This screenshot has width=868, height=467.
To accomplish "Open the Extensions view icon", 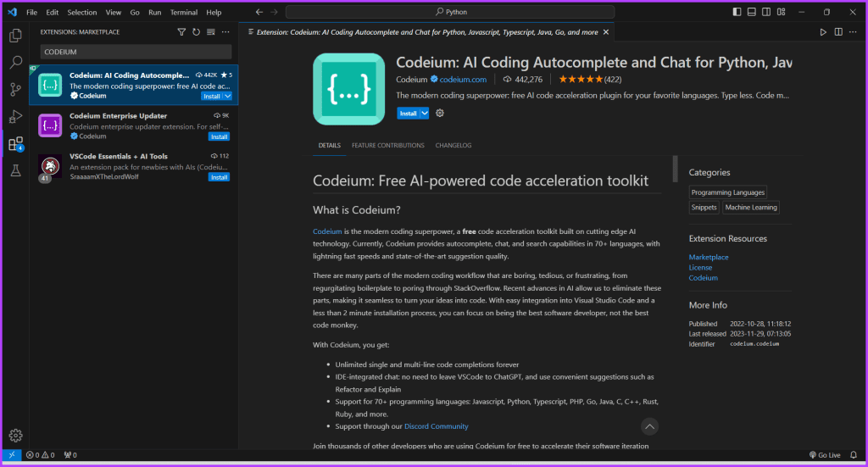I will coord(15,144).
